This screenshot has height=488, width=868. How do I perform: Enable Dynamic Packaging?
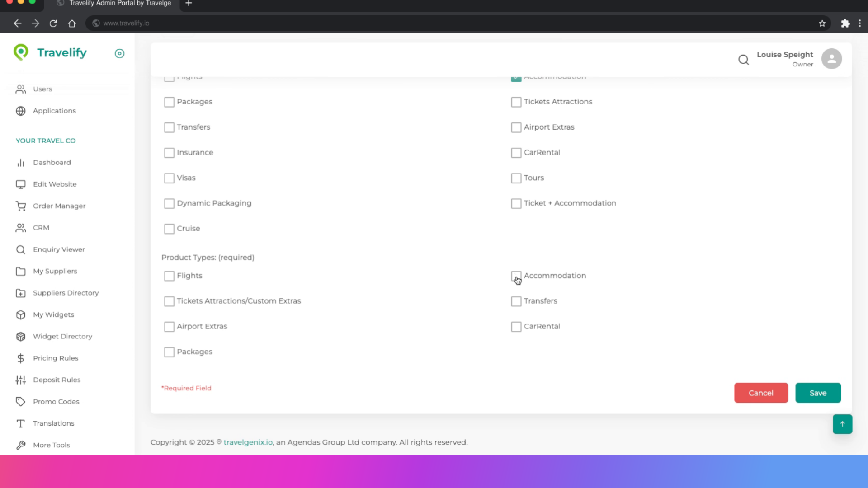click(x=169, y=203)
